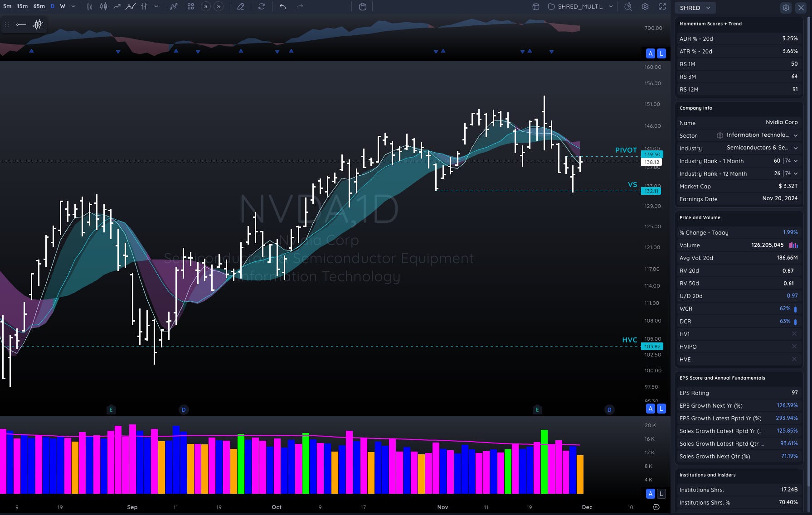Click the 103.82 HVC price tag

click(652, 347)
